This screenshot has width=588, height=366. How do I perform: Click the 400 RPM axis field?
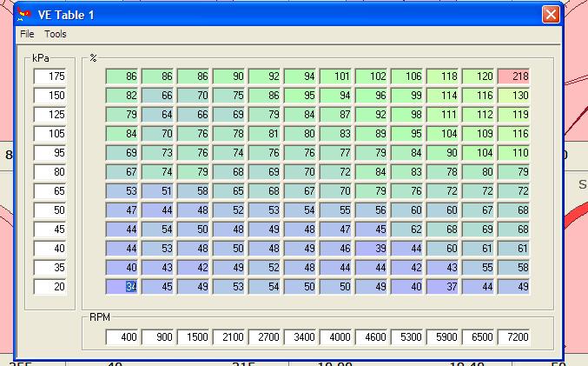(122, 336)
